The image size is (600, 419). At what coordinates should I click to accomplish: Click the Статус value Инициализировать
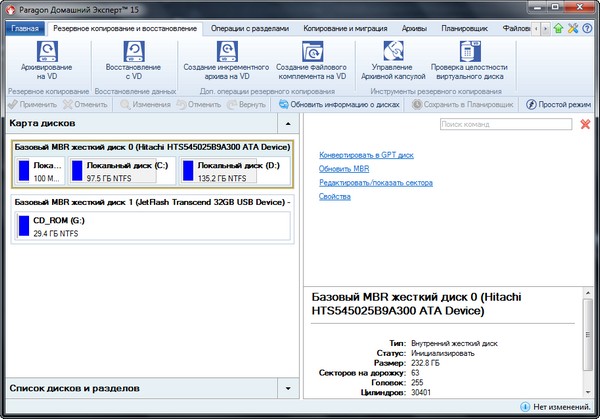pos(443,353)
